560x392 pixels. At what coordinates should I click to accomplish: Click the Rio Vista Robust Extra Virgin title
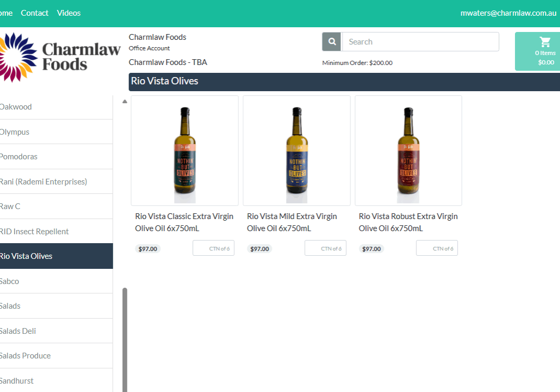point(408,222)
